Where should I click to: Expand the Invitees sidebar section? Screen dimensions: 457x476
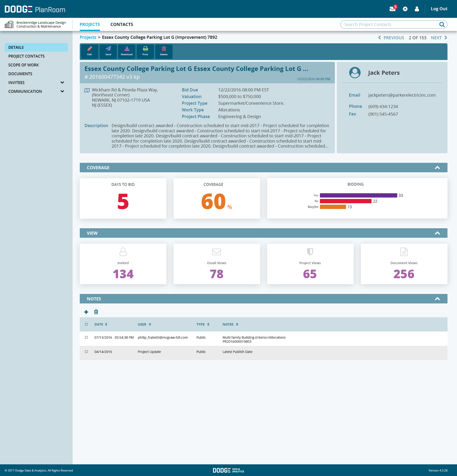pos(62,83)
